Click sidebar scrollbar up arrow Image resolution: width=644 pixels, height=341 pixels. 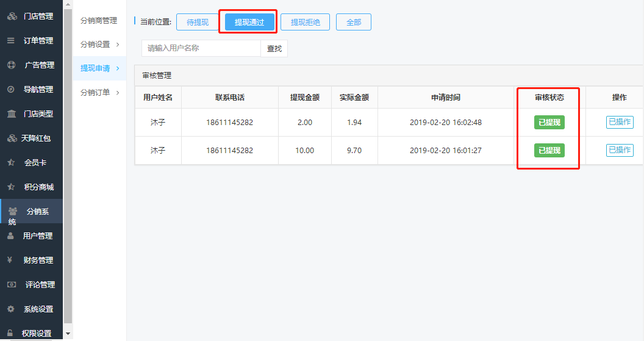[68, 4]
